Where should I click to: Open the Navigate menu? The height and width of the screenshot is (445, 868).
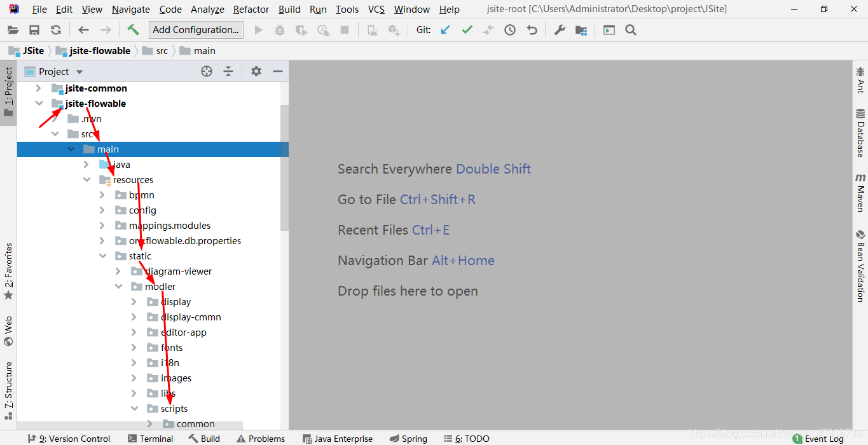[131, 10]
